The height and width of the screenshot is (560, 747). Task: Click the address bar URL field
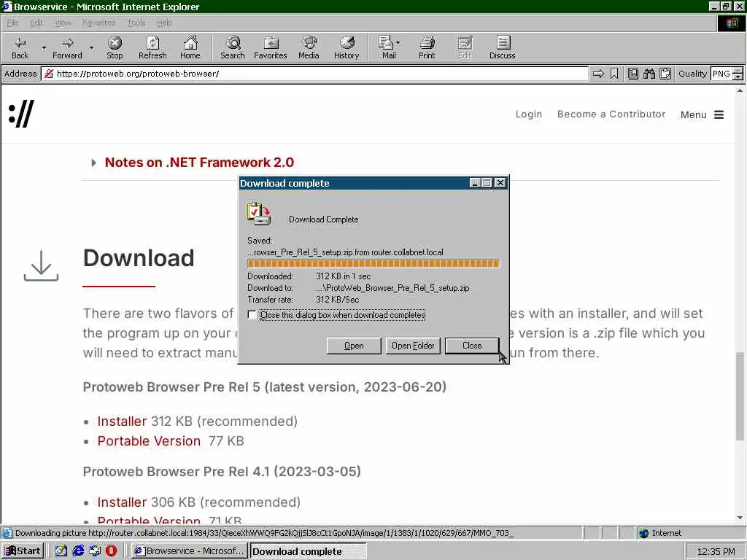314,74
